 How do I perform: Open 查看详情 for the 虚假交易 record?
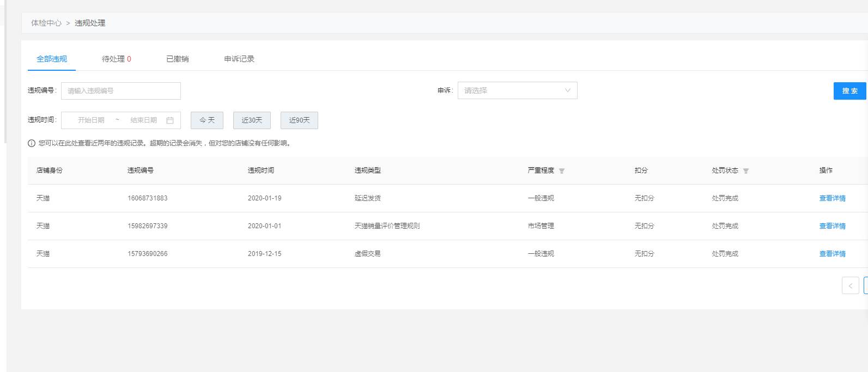click(x=832, y=254)
